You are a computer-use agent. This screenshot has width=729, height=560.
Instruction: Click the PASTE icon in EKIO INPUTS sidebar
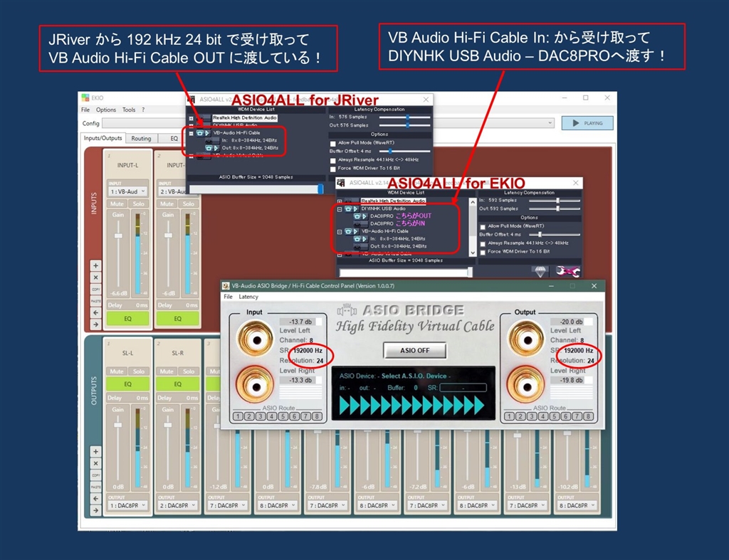[96, 301]
